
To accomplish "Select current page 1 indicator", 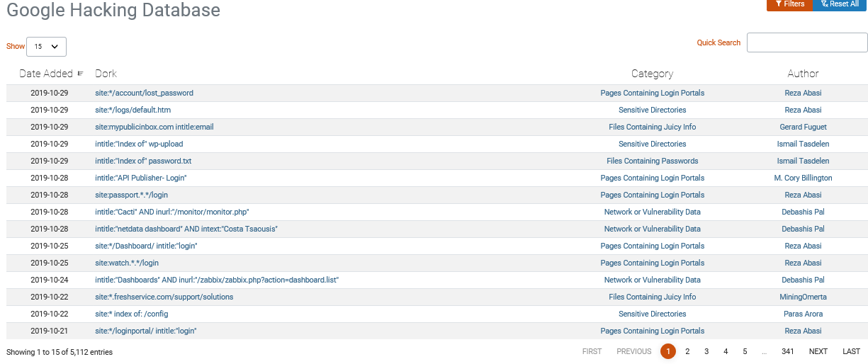I will click(x=668, y=351).
